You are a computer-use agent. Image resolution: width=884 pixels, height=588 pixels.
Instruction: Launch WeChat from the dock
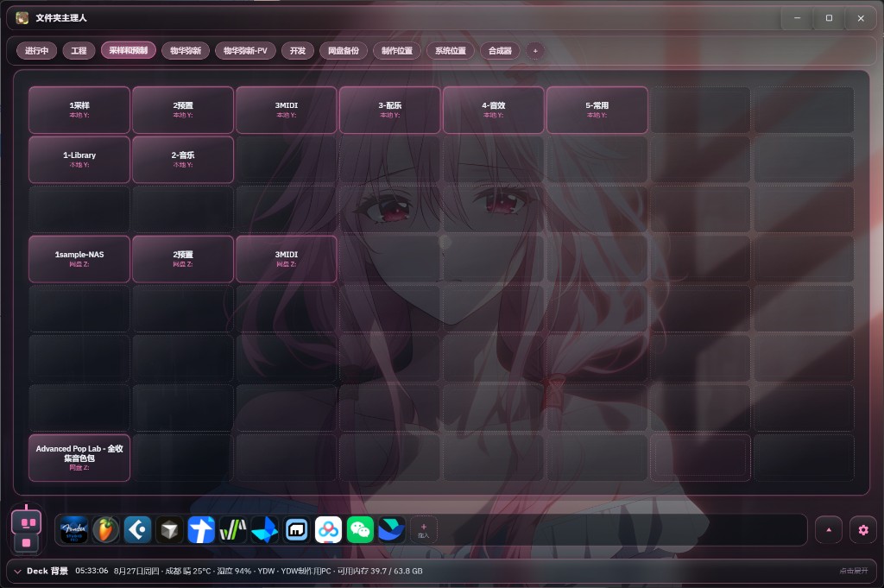click(360, 530)
